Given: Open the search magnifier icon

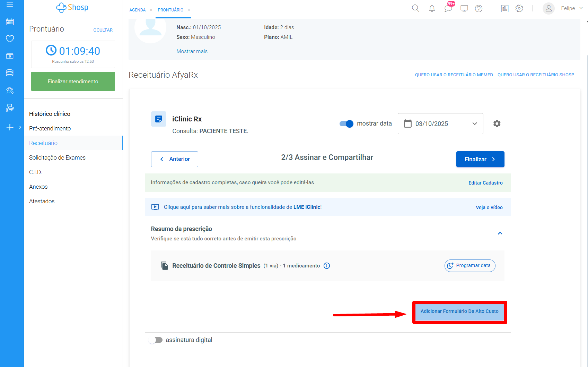Looking at the screenshot, I should tap(415, 8).
